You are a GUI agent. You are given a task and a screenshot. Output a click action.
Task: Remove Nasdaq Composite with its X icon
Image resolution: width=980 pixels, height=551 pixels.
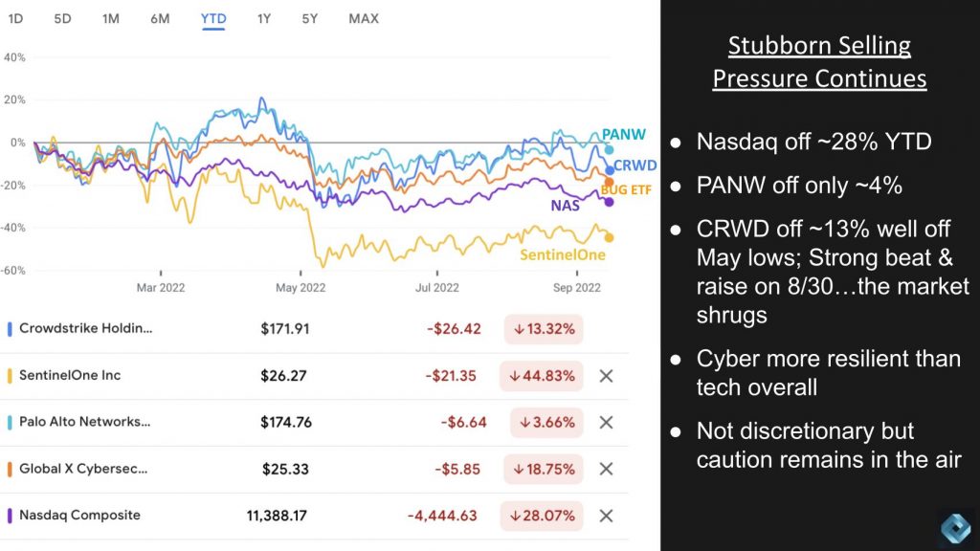(606, 516)
